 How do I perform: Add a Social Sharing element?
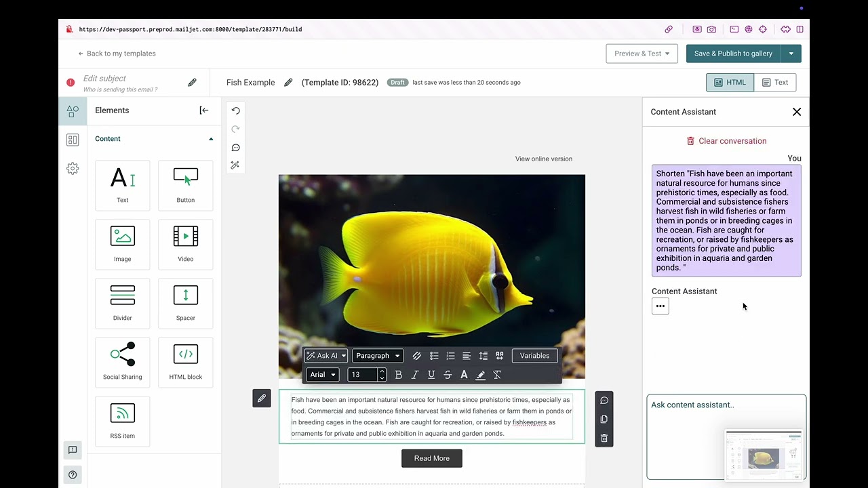pos(123,362)
